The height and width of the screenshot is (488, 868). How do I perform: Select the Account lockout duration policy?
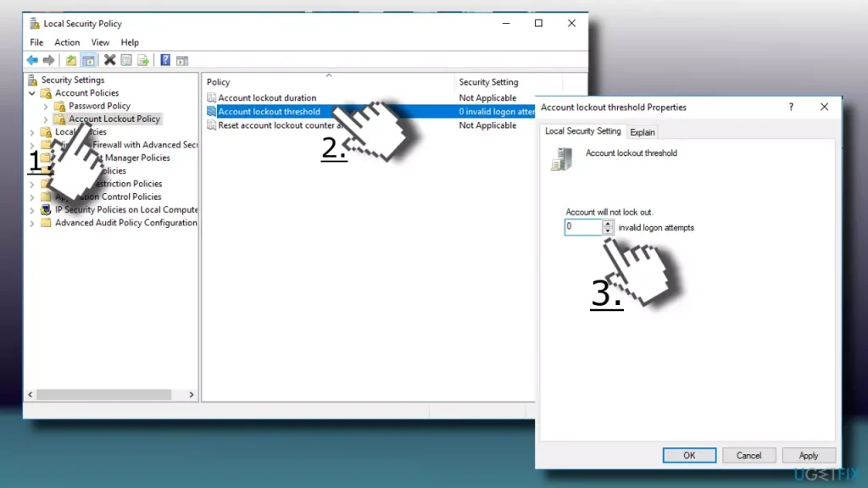coord(267,98)
